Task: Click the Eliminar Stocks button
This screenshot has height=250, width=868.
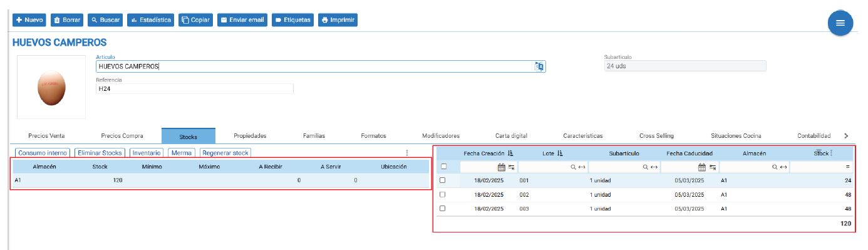Action: pos(100,153)
